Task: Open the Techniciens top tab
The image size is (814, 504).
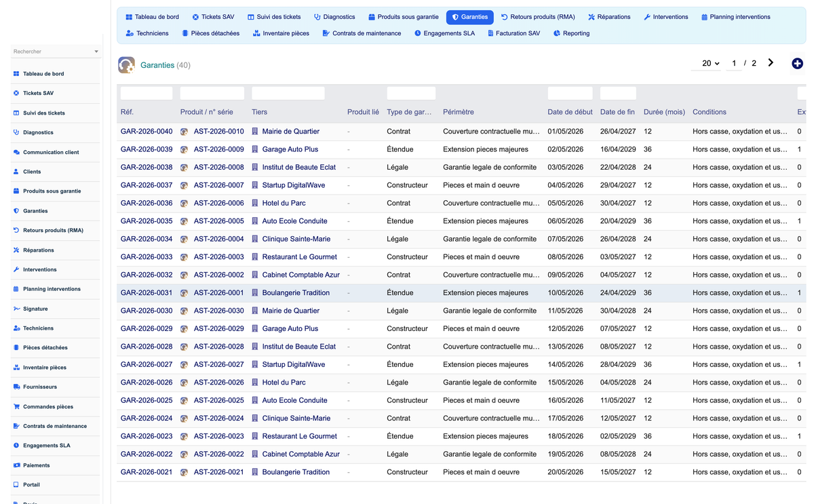Action: click(147, 33)
